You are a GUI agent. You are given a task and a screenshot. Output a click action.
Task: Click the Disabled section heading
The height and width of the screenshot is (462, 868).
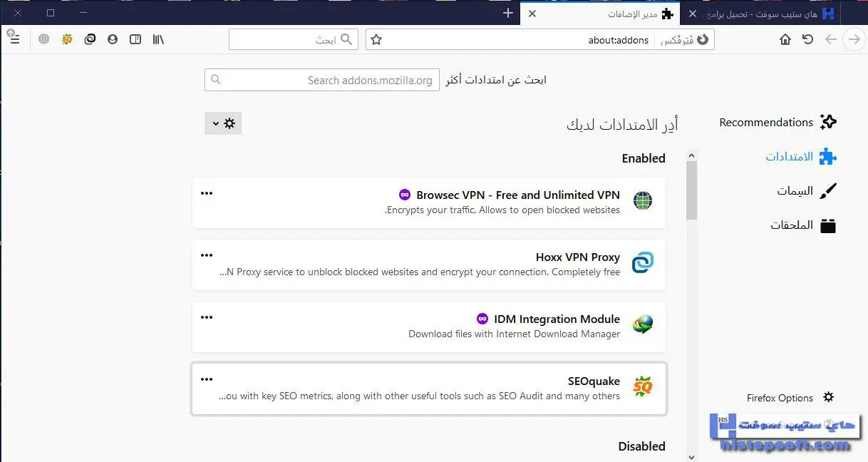tap(642, 446)
